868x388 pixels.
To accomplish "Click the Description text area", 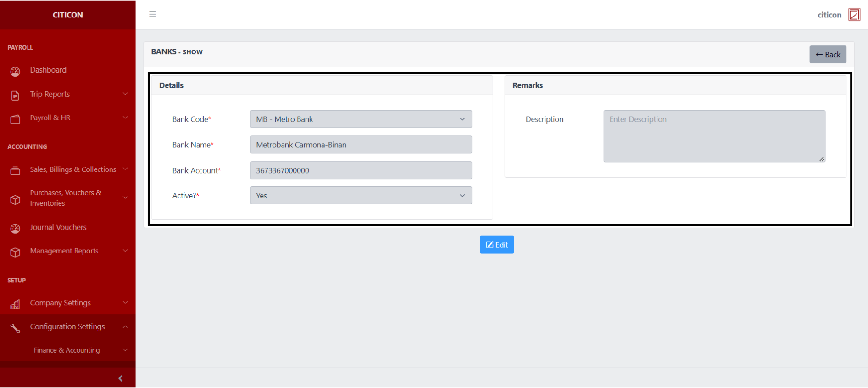I will 714,136.
